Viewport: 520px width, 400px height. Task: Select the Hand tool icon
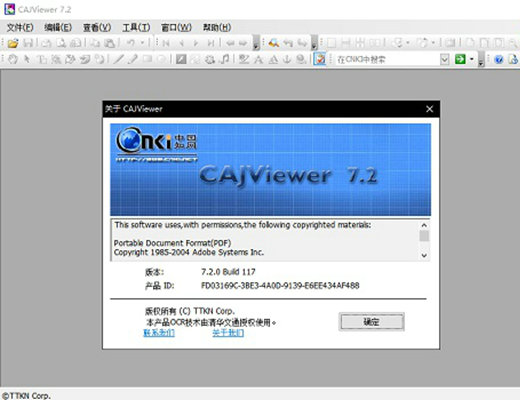pos(13,59)
